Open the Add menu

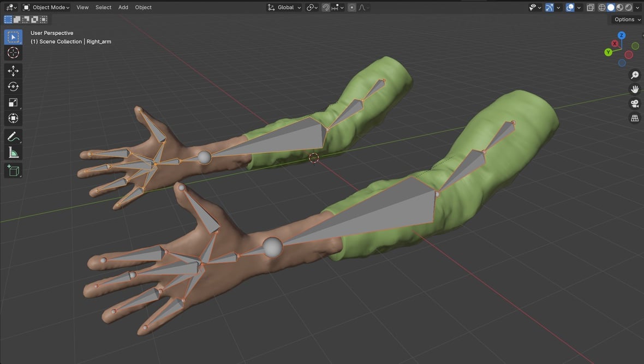[x=123, y=7]
